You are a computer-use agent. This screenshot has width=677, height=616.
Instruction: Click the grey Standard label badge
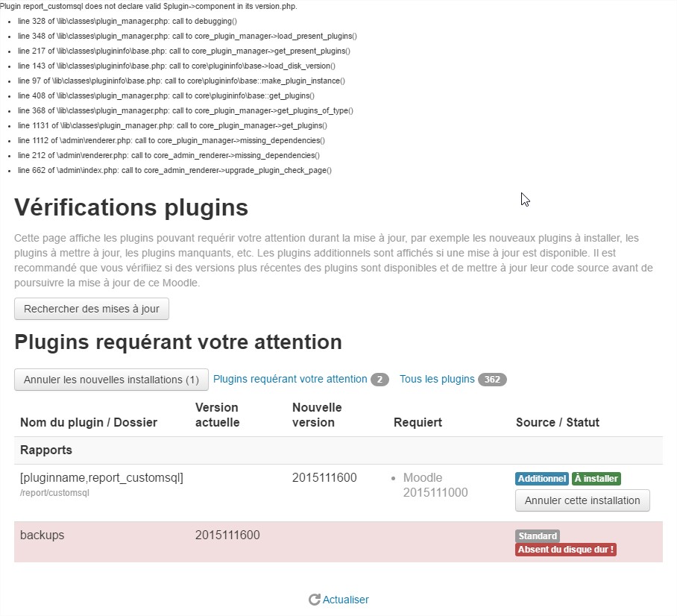pos(538,536)
